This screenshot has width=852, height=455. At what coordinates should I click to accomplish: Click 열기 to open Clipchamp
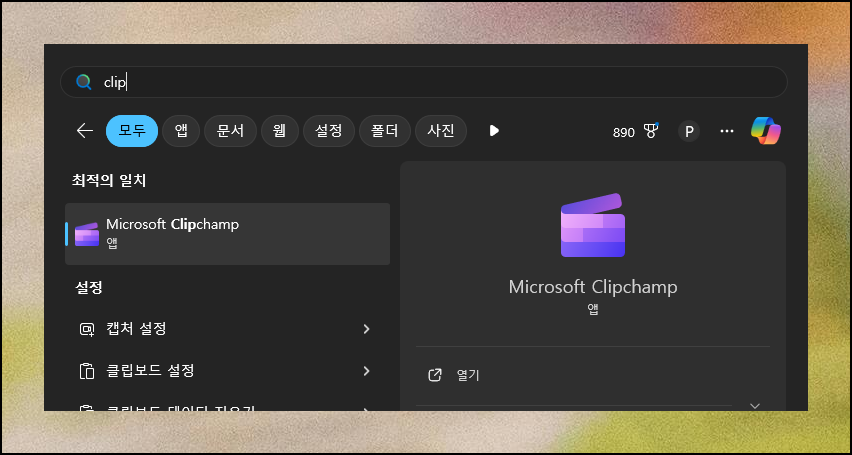468,376
